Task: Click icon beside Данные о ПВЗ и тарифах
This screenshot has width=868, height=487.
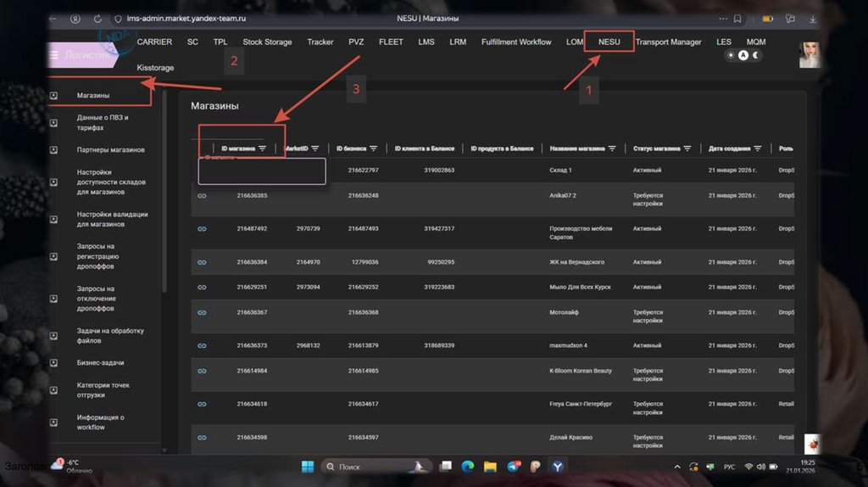Action: coord(53,122)
